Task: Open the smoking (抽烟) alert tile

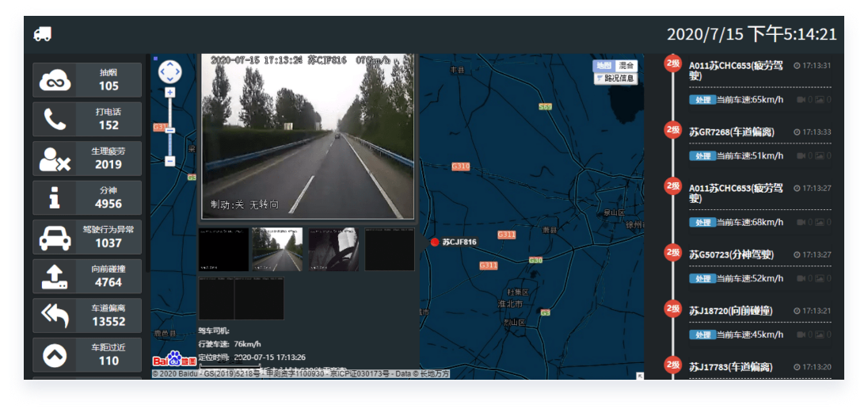Action: coord(87,80)
